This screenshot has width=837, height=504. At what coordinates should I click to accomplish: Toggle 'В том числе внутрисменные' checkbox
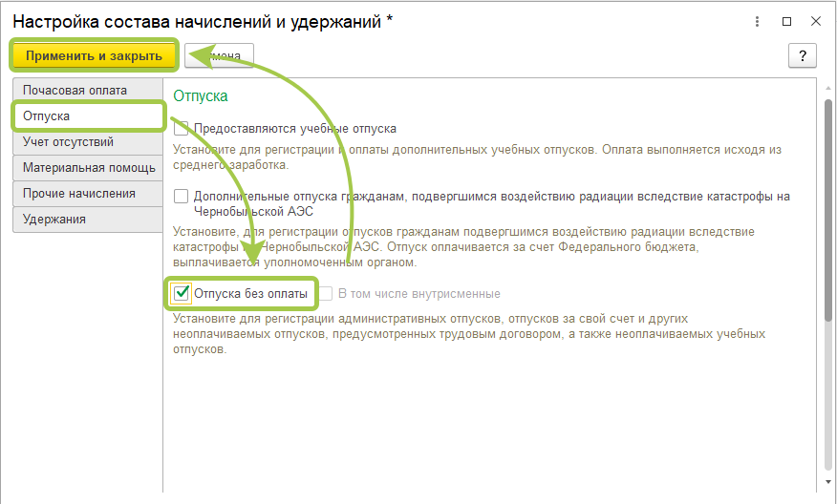tap(326, 294)
